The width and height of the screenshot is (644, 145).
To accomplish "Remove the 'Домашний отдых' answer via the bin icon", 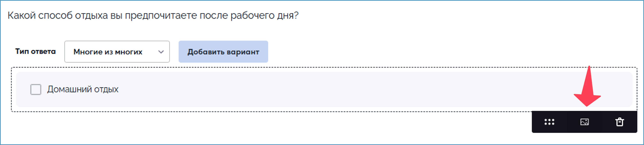I will (x=619, y=122).
